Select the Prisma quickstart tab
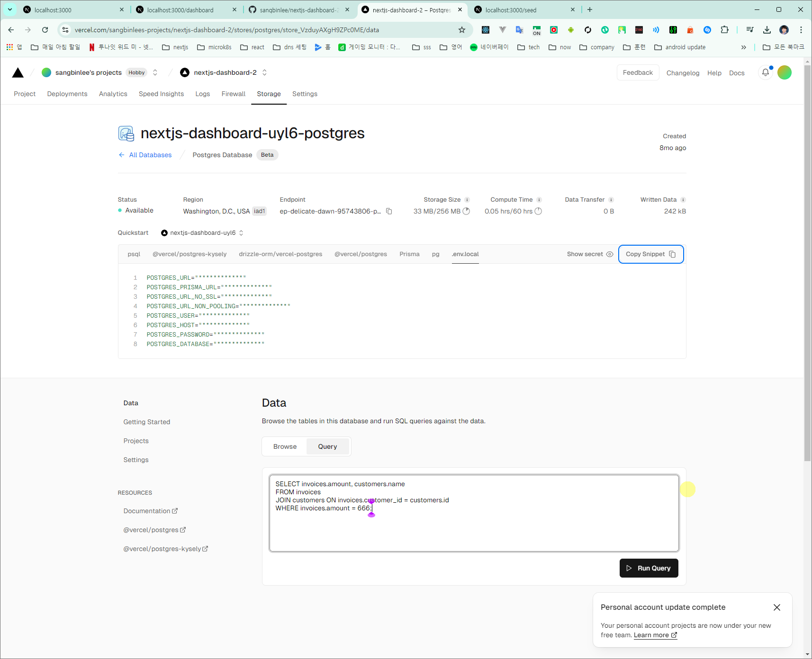Image resolution: width=812 pixels, height=659 pixels. click(x=409, y=254)
